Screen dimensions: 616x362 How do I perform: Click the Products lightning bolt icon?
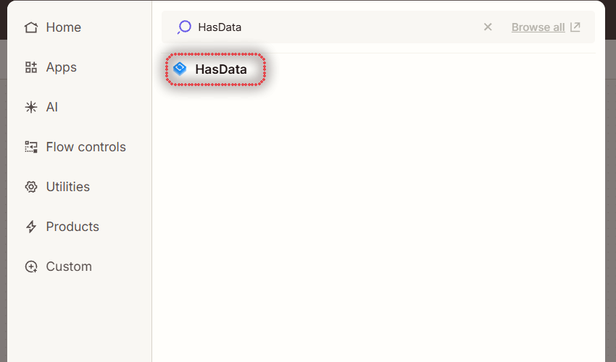tap(31, 227)
